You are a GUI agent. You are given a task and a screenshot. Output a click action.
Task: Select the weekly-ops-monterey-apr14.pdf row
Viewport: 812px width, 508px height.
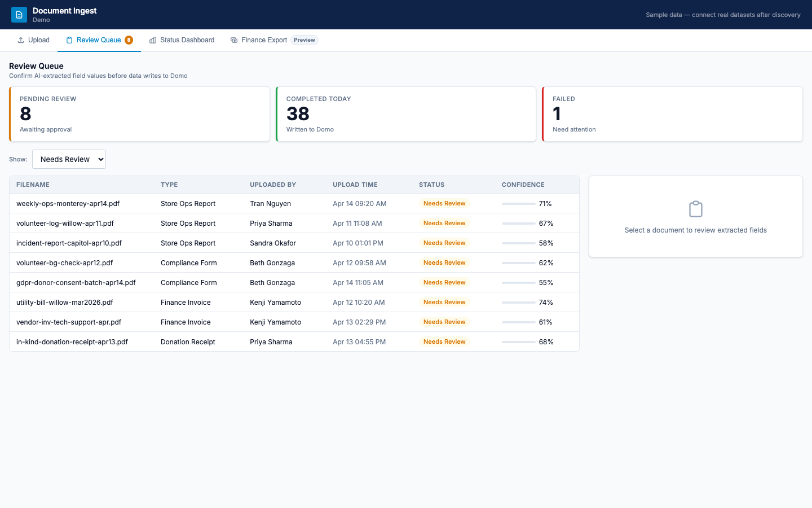point(294,203)
